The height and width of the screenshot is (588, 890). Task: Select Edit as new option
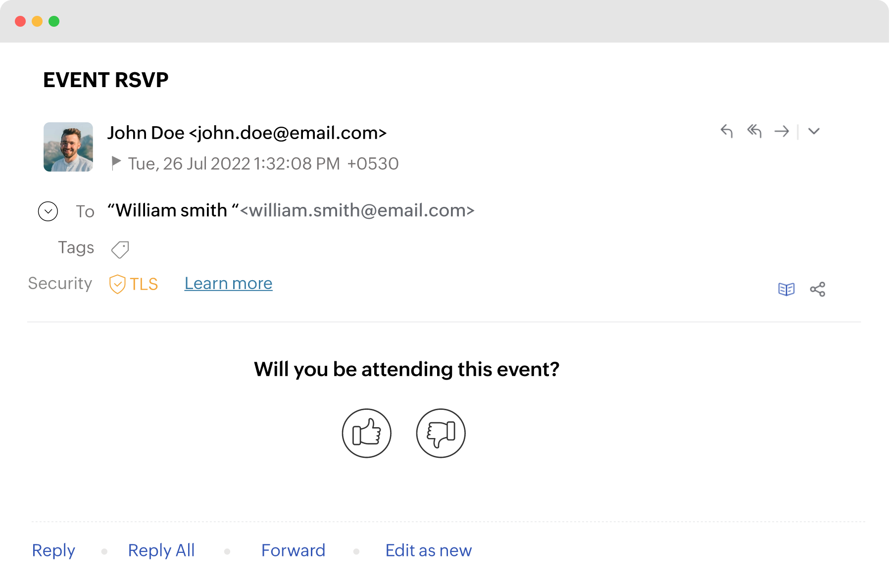click(x=429, y=550)
